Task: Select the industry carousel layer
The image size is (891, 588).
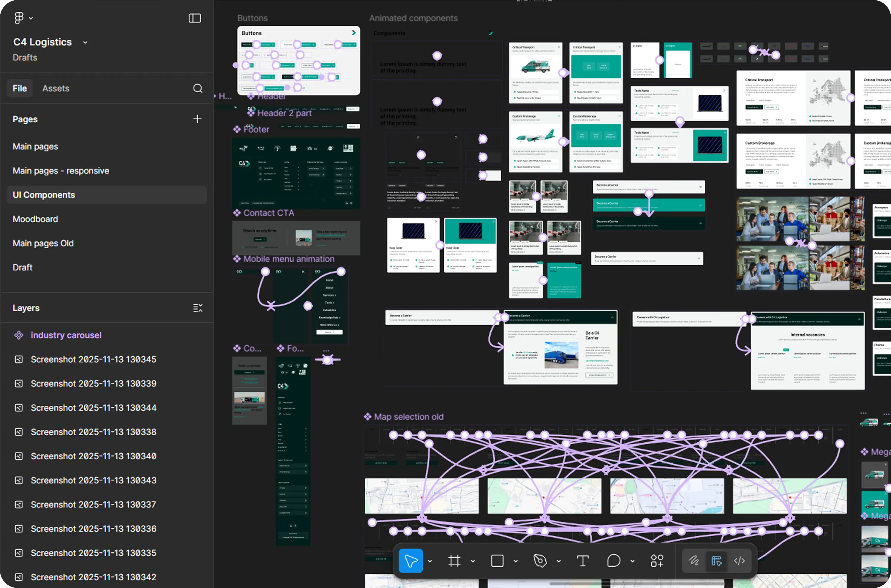Action: (66, 335)
